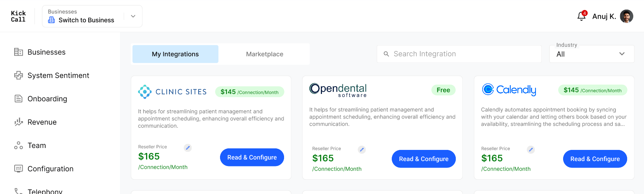644x194 pixels.
Task: Read & Configure Clinic Sites
Action: (252, 157)
